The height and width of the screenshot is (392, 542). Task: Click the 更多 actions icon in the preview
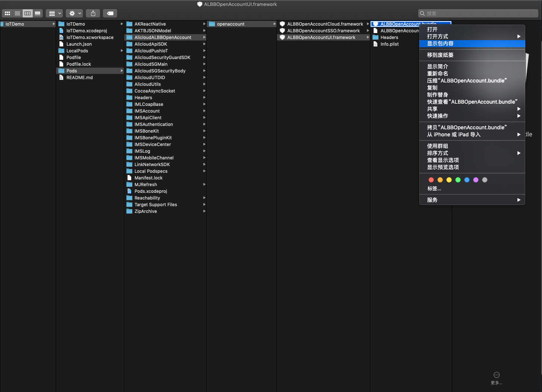[x=497, y=375]
